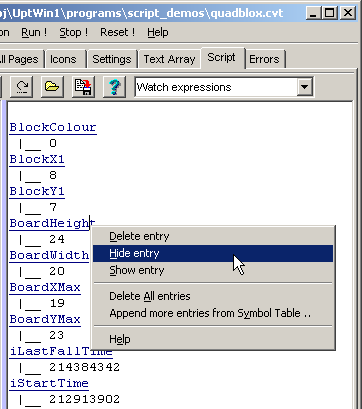
Task: Choose Delete All entries from context menu
Action: (213, 296)
